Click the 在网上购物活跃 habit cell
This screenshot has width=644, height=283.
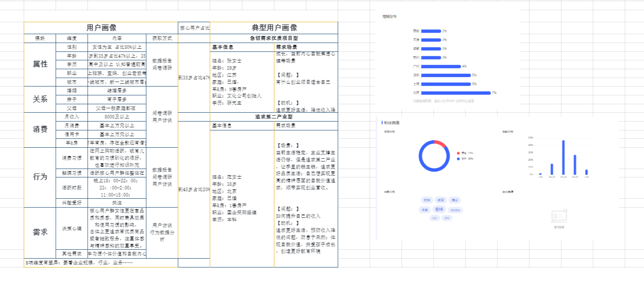click(117, 158)
